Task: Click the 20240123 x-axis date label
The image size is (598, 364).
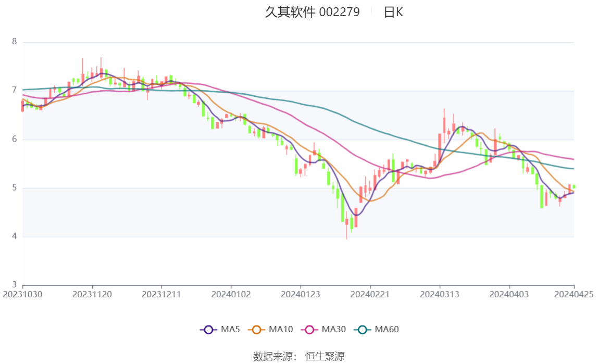Action: [301, 294]
